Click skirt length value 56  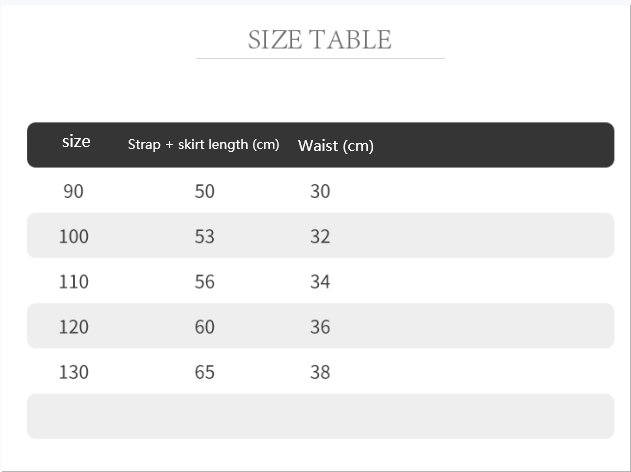(x=204, y=282)
